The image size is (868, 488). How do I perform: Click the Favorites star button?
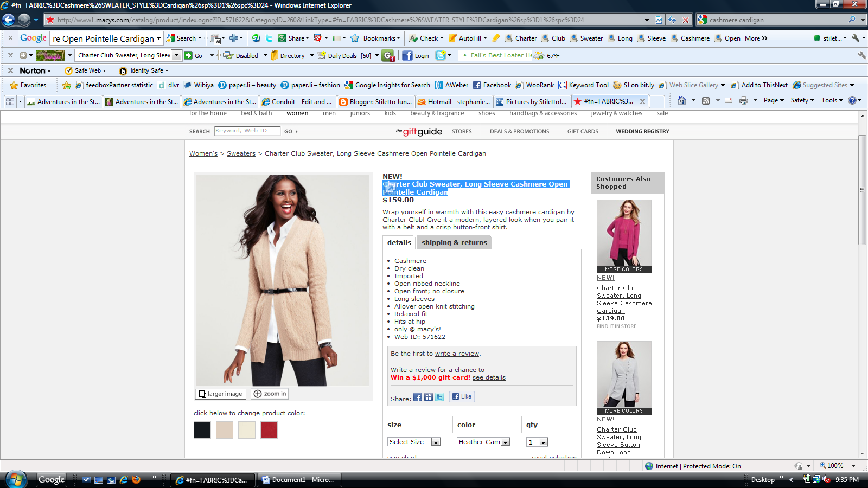tap(28, 85)
